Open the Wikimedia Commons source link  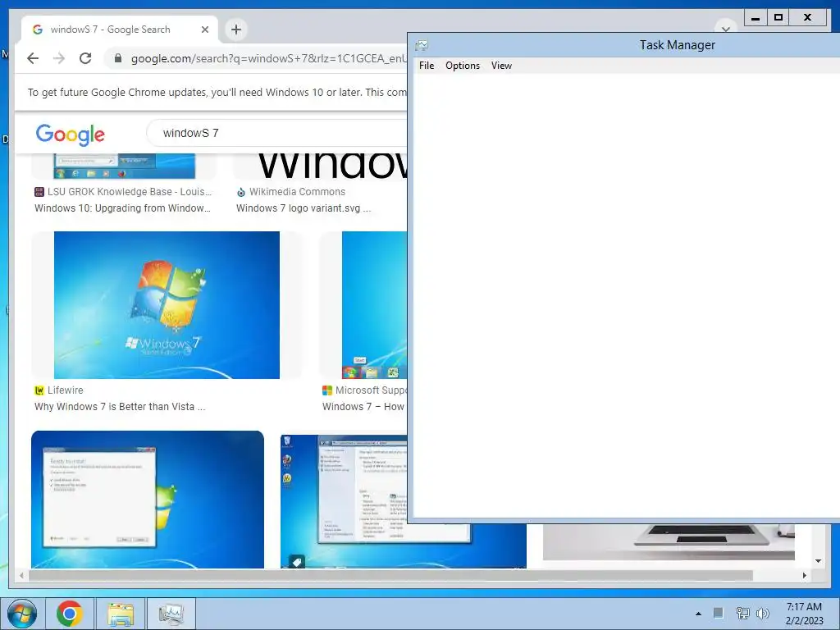click(x=291, y=192)
